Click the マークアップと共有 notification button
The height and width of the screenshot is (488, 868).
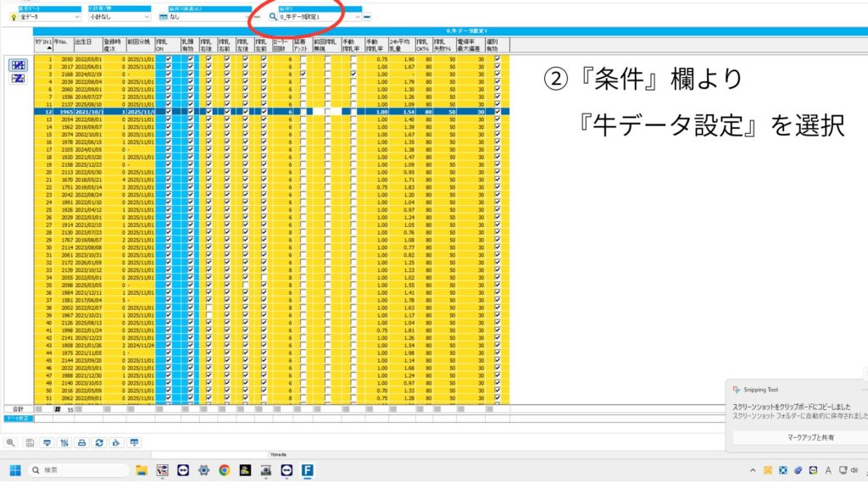796,437
